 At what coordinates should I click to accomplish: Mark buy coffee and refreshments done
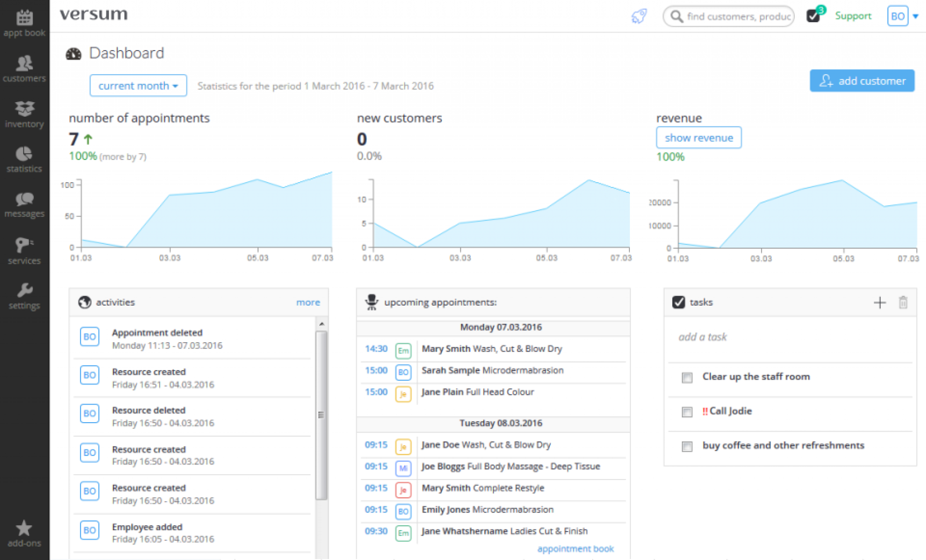(687, 447)
